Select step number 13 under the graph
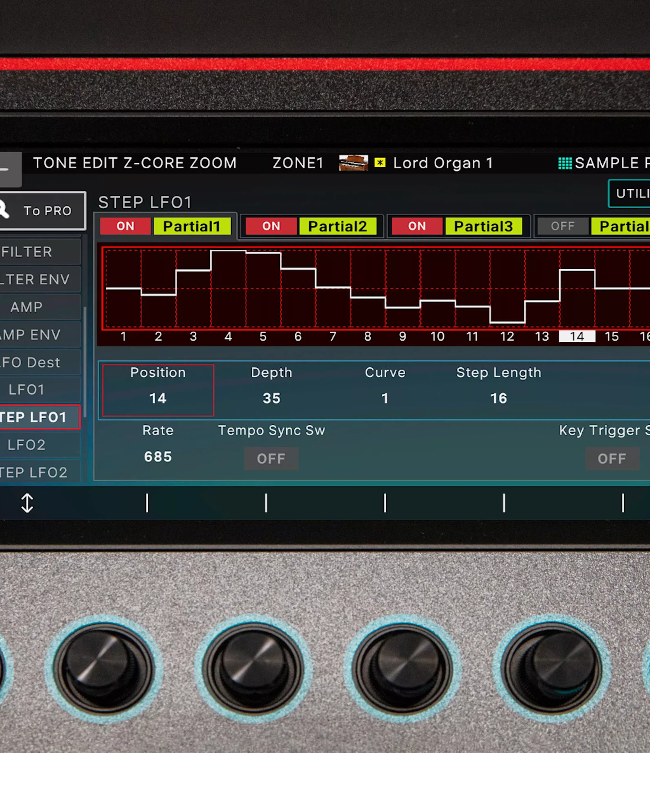 [542, 336]
